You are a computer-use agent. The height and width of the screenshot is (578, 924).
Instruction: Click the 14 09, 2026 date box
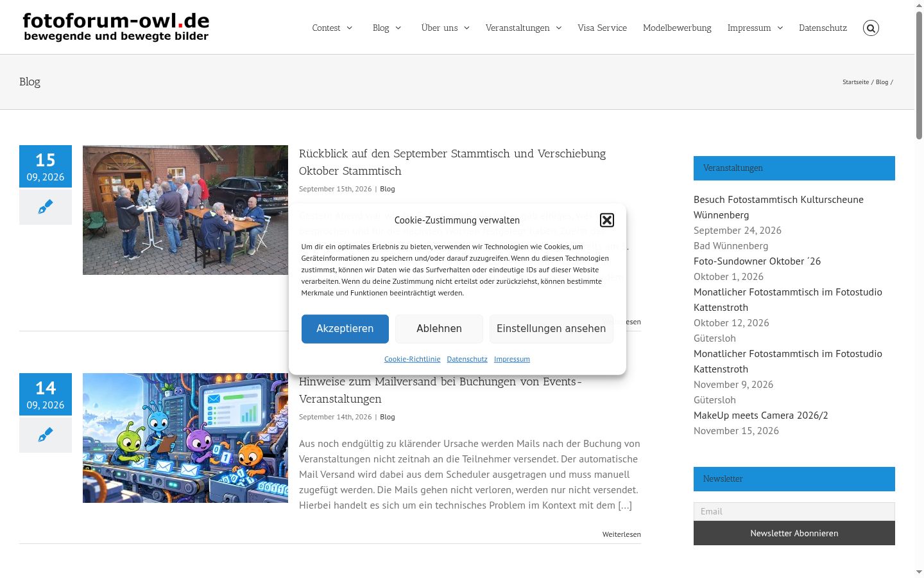point(46,394)
